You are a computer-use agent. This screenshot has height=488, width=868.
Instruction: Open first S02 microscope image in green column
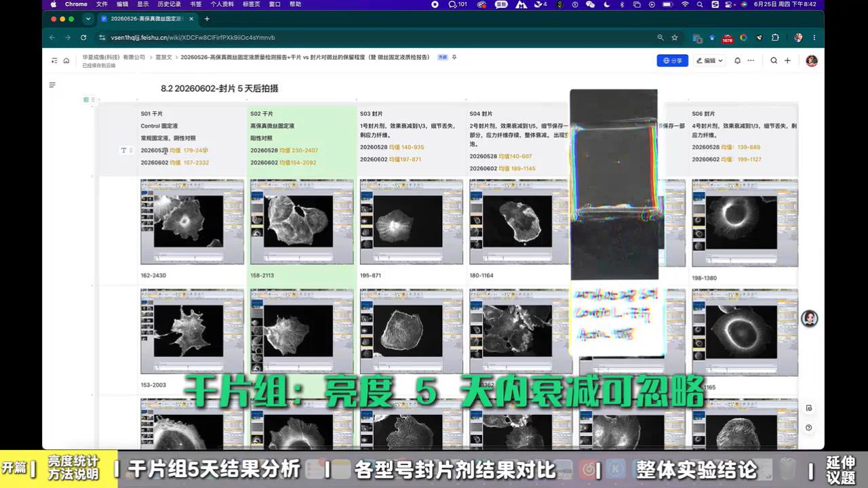click(x=302, y=222)
